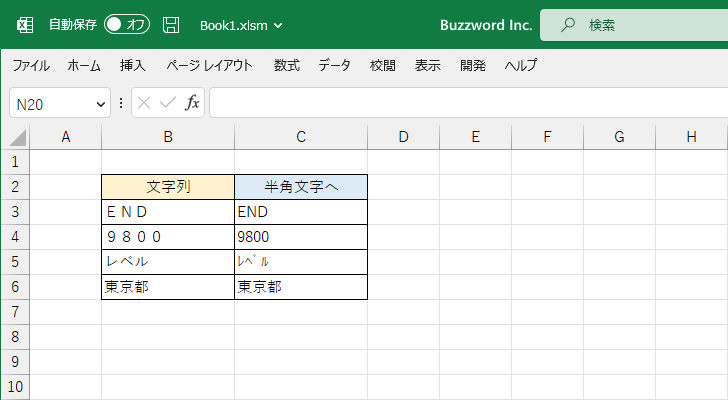The image size is (728, 400).
Task: Open the 数式 tab
Action: pyautogui.click(x=286, y=65)
